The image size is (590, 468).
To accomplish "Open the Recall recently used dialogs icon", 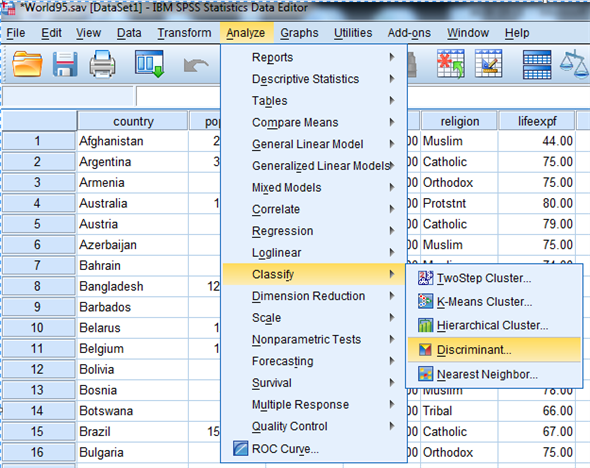I will pyautogui.click(x=149, y=64).
